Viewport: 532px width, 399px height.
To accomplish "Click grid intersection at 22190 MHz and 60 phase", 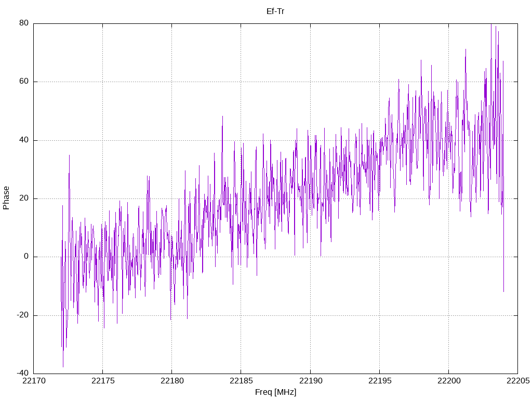I will pos(310,82).
